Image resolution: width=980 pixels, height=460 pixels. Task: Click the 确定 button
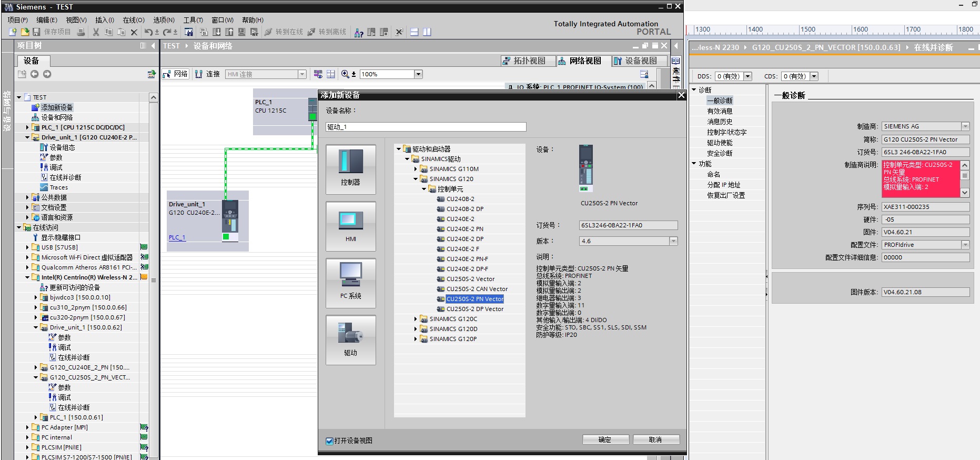605,440
